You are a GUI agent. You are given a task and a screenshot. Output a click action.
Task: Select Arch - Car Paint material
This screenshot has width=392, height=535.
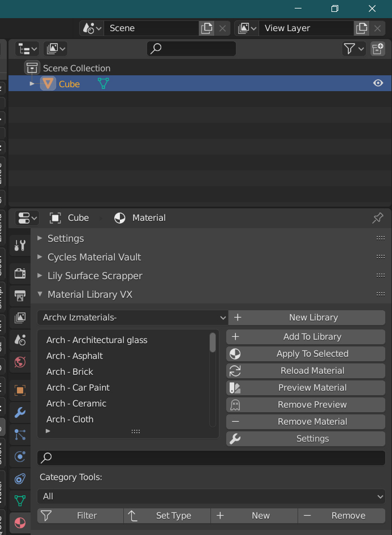[78, 388]
